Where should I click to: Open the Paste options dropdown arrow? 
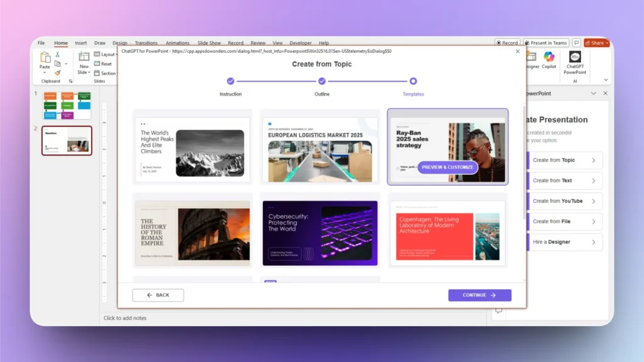click(x=44, y=72)
